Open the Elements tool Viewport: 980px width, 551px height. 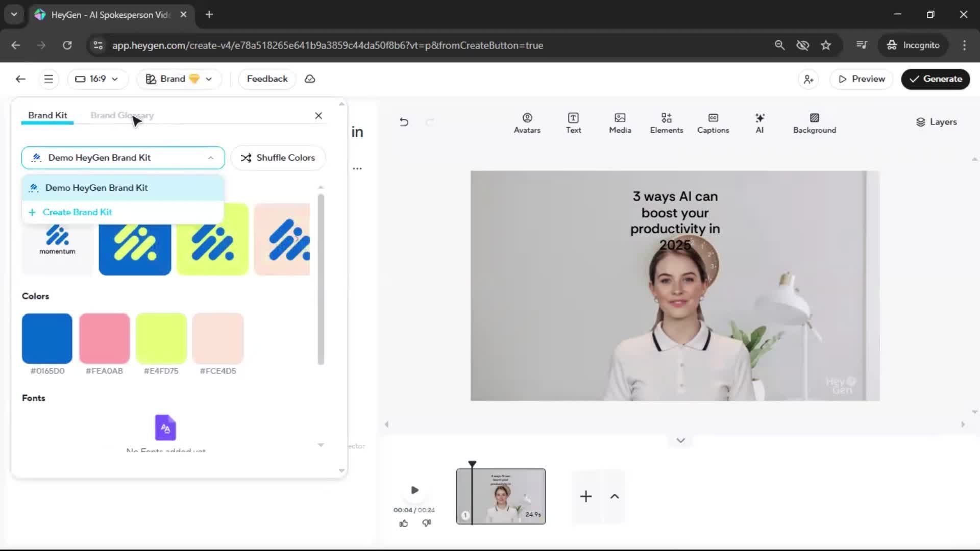(666, 123)
